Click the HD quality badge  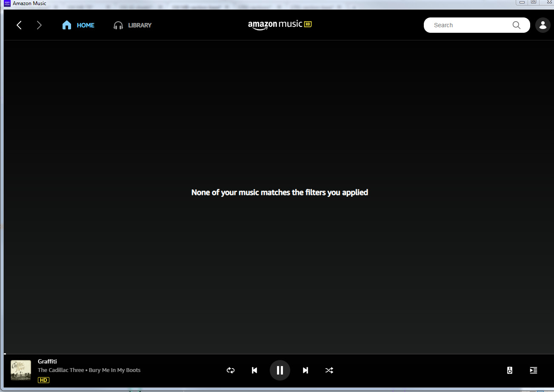pos(43,380)
